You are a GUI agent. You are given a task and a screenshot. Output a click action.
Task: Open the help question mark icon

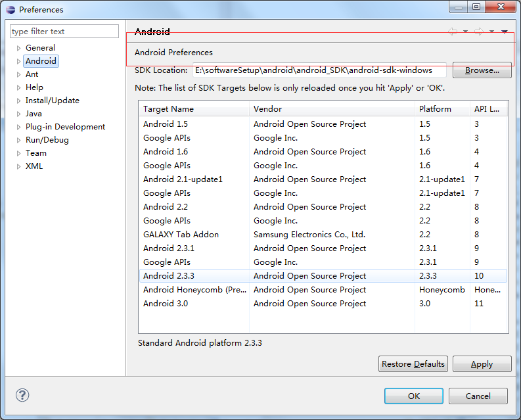tap(22, 395)
